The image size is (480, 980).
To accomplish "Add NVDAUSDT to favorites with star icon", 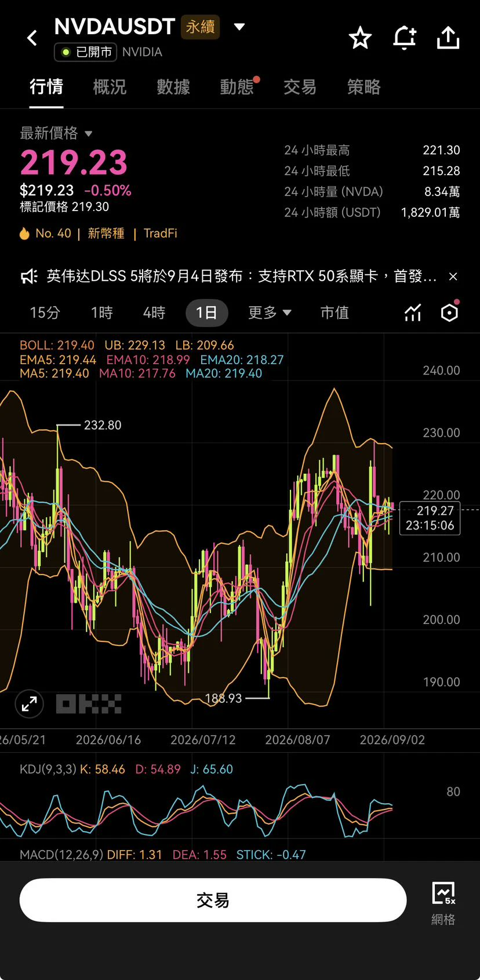I will point(360,38).
